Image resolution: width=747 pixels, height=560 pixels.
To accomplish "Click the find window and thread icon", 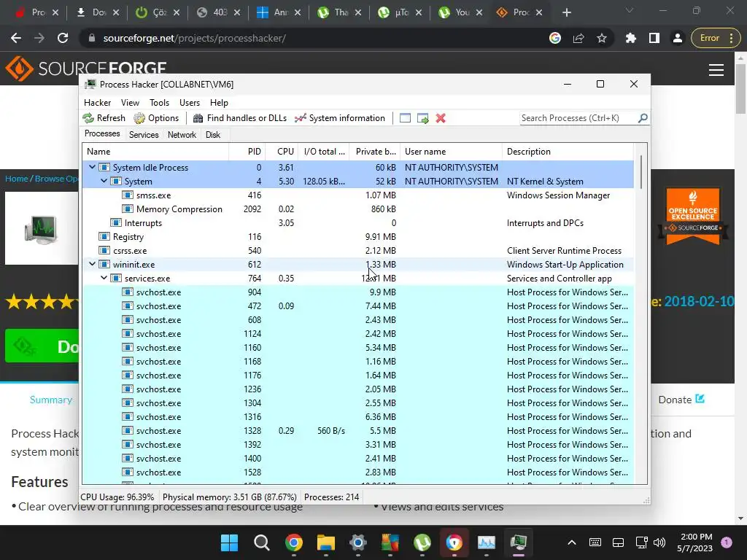I will [x=422, y=118].
